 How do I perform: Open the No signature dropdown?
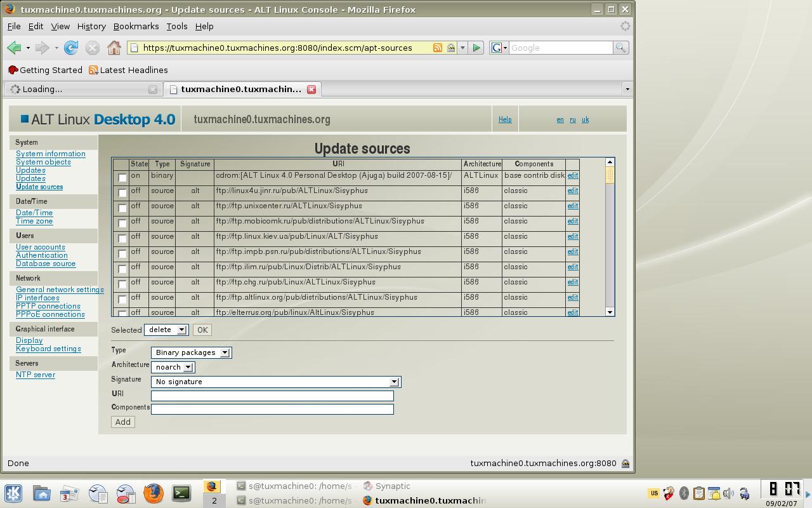click(x=276, y=382)
